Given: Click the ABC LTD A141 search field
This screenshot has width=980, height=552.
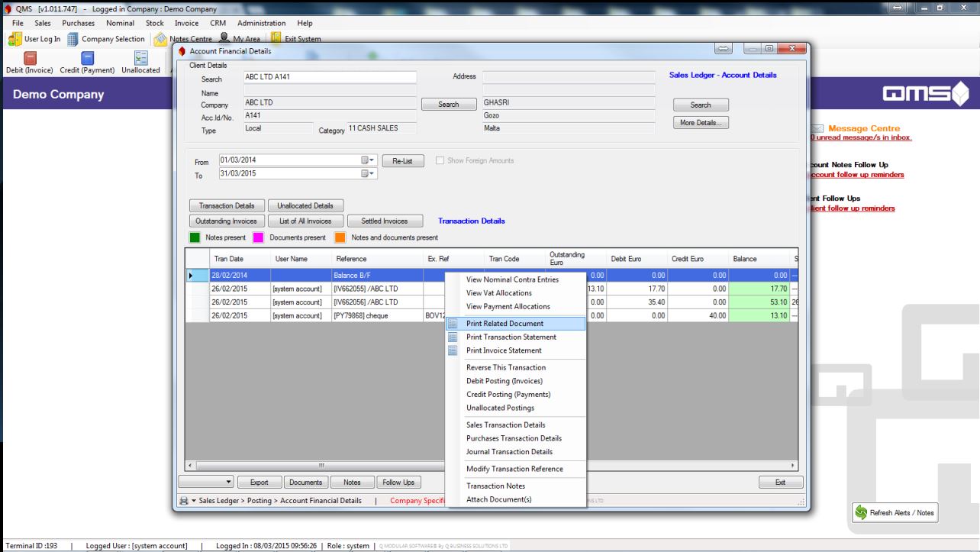Looking at the screenshot, I should [330, 77].
